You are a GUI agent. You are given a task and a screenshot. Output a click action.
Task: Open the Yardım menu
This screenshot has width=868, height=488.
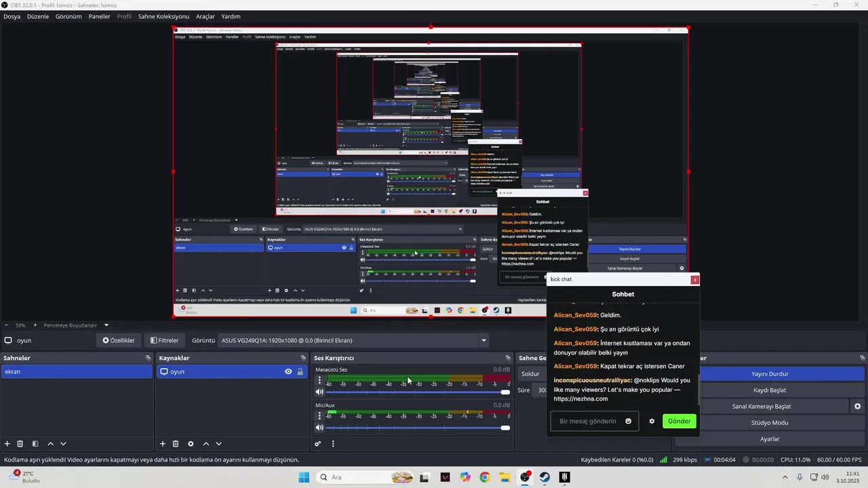[231, 16]
